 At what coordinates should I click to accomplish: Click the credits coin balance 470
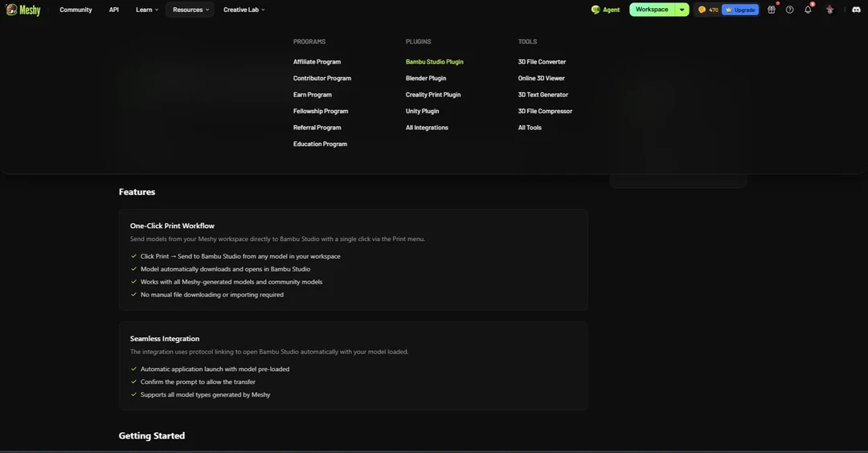pyautogui.click(x=708, y=10)
